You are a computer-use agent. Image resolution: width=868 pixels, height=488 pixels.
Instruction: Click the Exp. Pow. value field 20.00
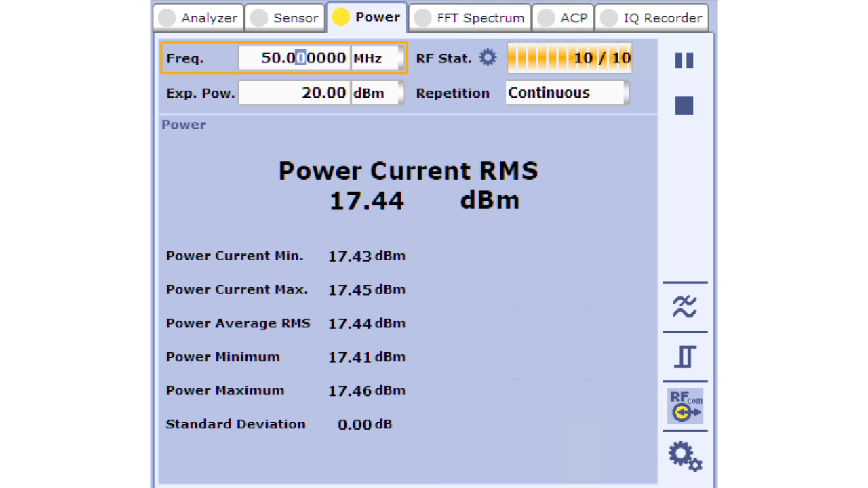click(x=294, y=93)
